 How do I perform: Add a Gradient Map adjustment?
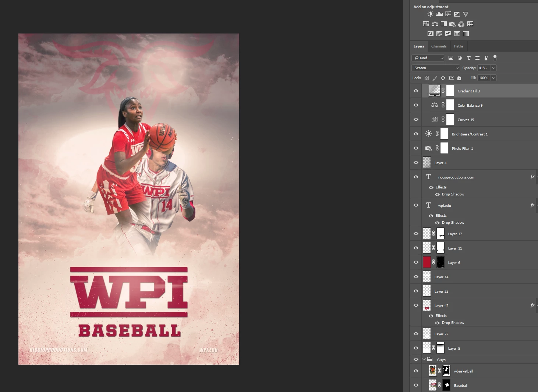(x=466, y=33)
